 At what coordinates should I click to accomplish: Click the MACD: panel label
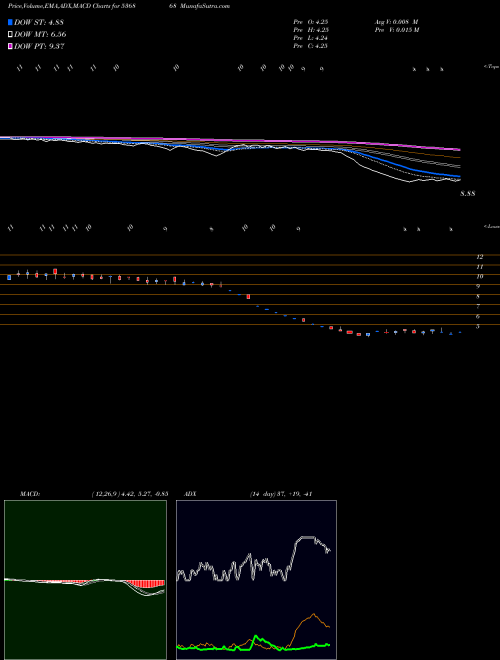30,494
